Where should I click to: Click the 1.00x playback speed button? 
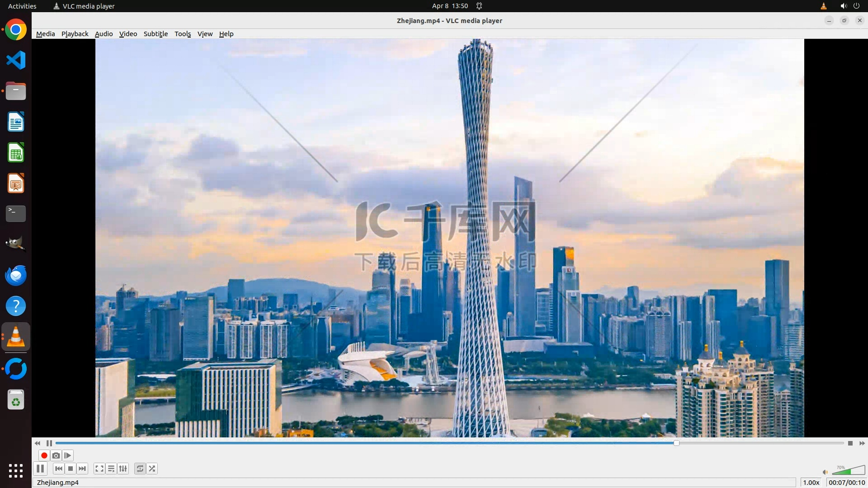(811, 483)
